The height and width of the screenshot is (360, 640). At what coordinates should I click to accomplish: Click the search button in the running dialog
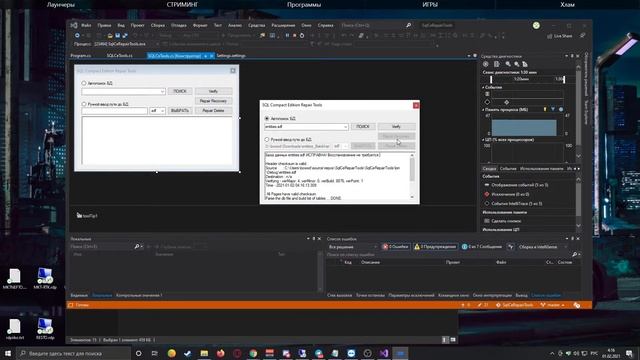362,127
